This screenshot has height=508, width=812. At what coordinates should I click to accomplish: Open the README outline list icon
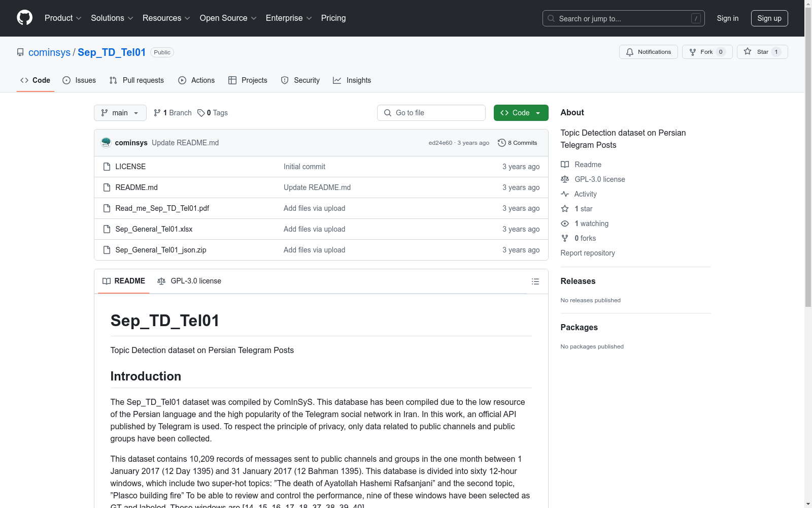pyautogui.click(x=535, y=281)
